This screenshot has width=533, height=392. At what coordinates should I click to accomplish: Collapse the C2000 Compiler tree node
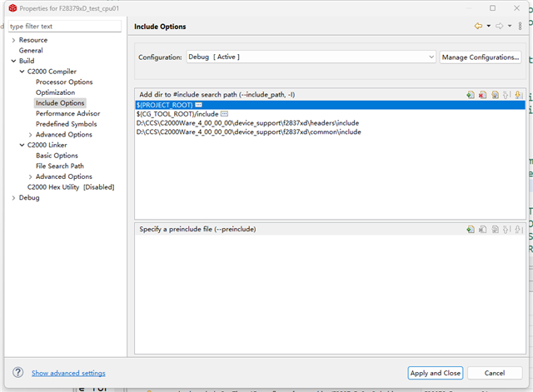click(22, 72)
